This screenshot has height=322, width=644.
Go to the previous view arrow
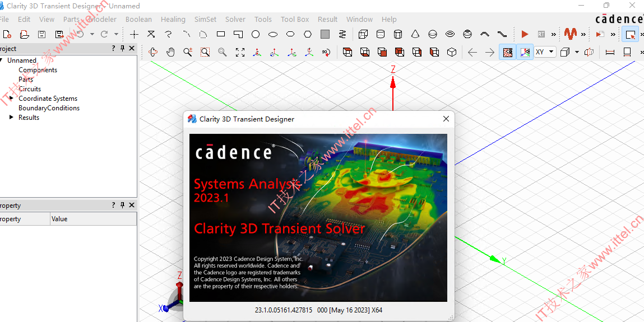coord(472,52)
